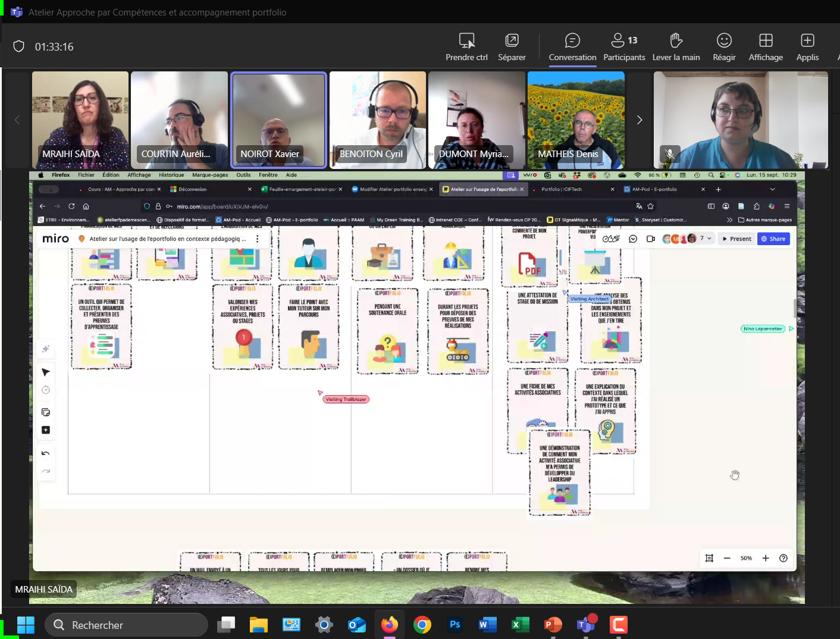Click Prendre ctrl to take control

[466, 47]
